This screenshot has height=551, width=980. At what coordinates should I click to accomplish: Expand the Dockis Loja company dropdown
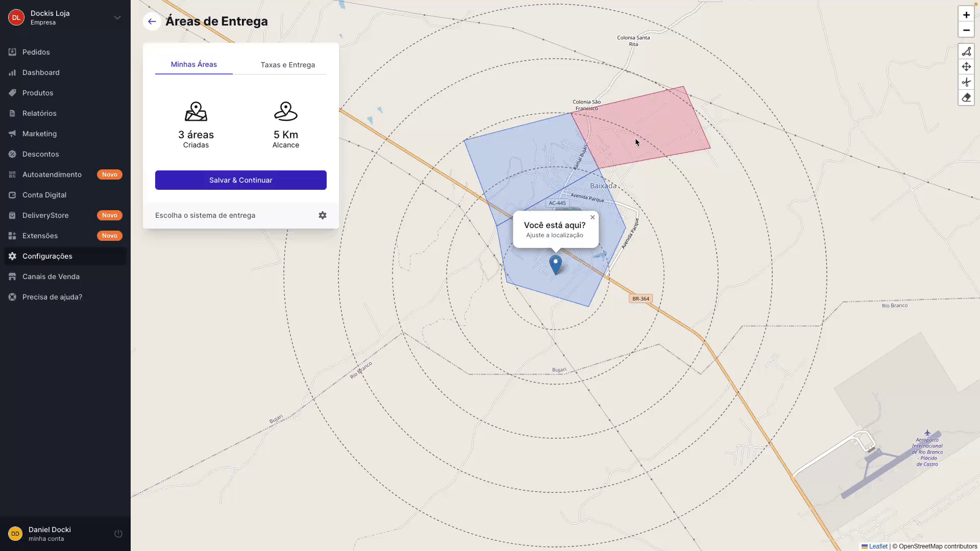(117, 17)
